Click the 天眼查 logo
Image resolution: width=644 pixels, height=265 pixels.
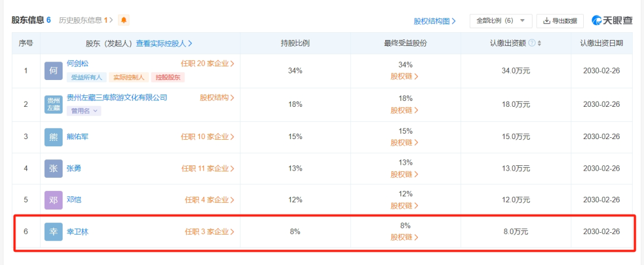pos(612,21)
